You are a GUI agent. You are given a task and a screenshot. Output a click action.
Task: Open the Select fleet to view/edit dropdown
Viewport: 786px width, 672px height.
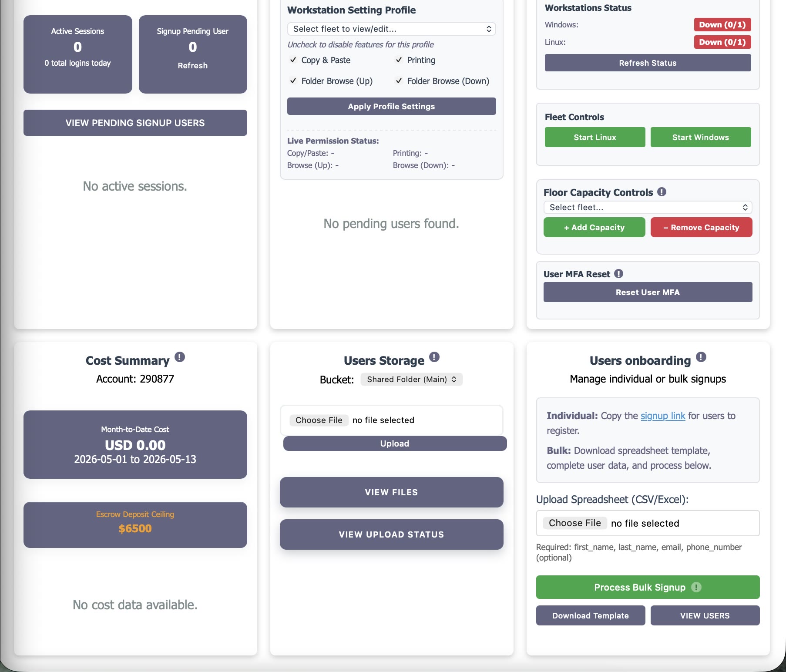click(392, 29)
